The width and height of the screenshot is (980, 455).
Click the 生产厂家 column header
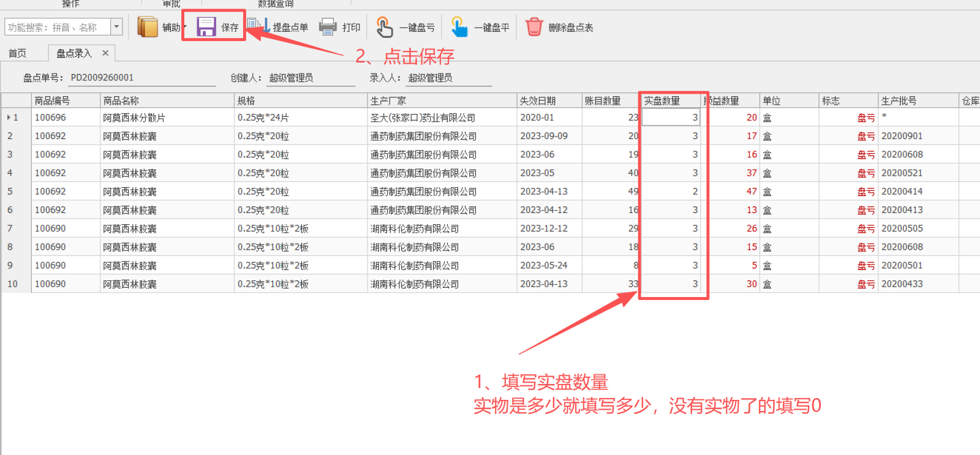pyautogui.click(x=442, y=101)
